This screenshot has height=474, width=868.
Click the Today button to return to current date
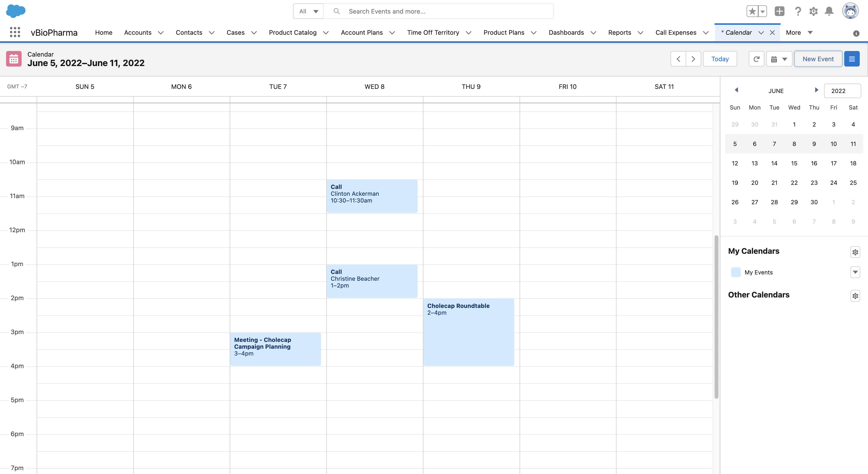[x=720, y=58]
